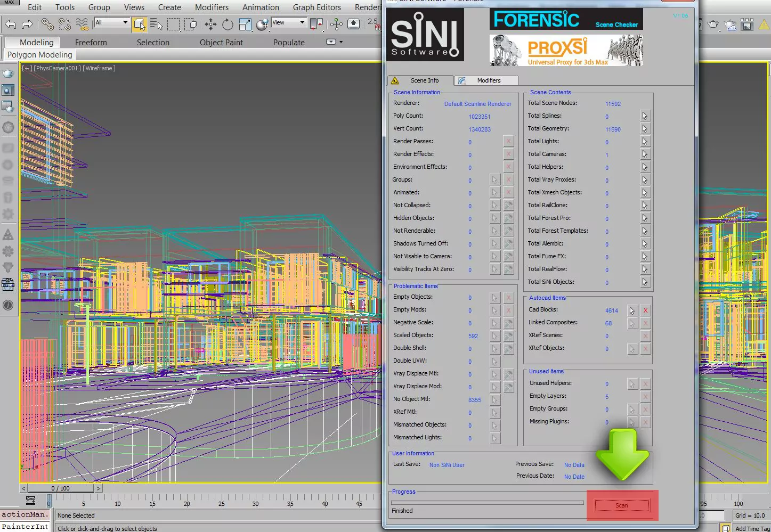Toggle the viewport [+] menu label
Viewport: 771px width, 532px height.
26,68
